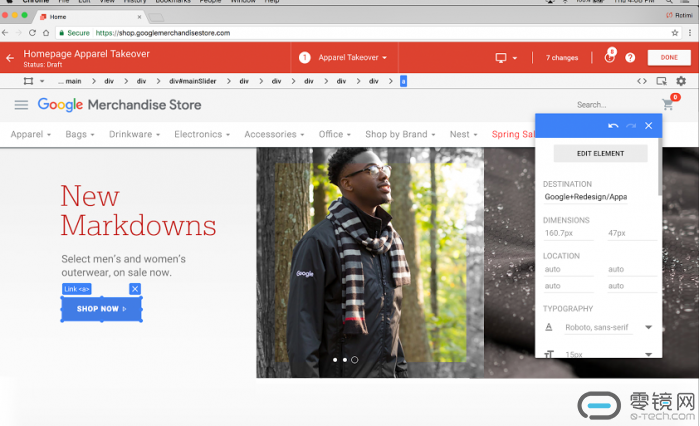
Task: Click the code editor brackets icon
Action: click(x=642, y=81)
